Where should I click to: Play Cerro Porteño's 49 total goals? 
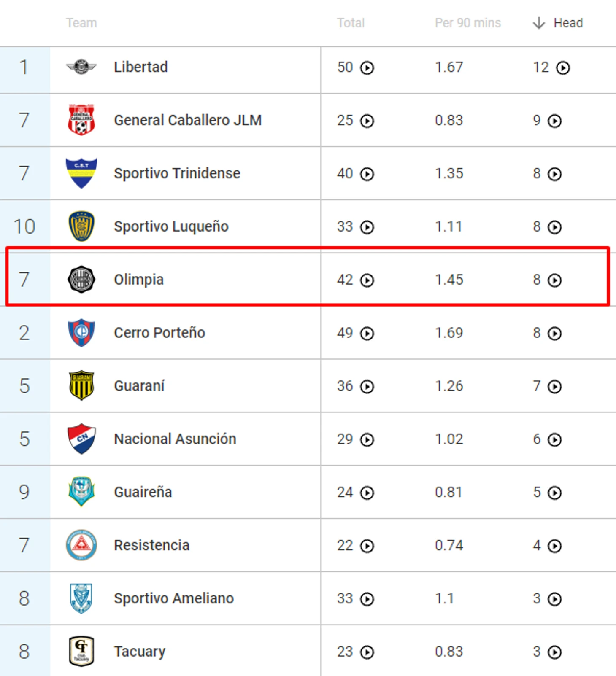tap(367, 333)
